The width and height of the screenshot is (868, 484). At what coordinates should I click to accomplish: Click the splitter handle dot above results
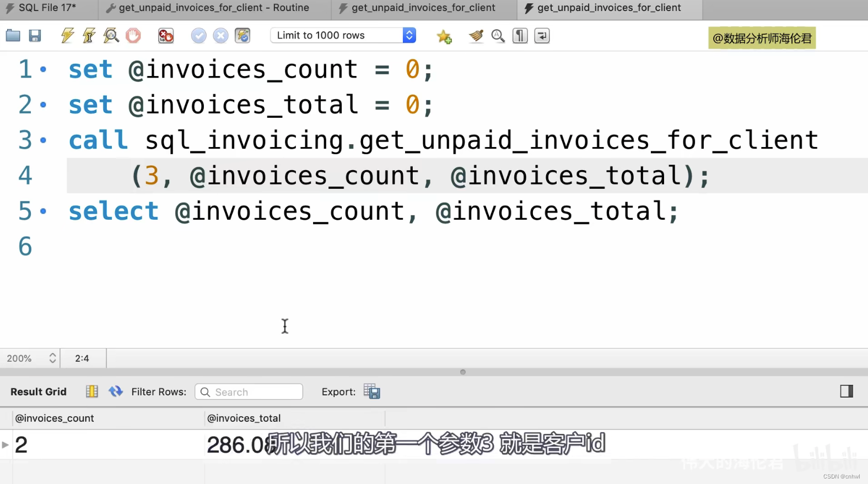click(x=463, y=372)
